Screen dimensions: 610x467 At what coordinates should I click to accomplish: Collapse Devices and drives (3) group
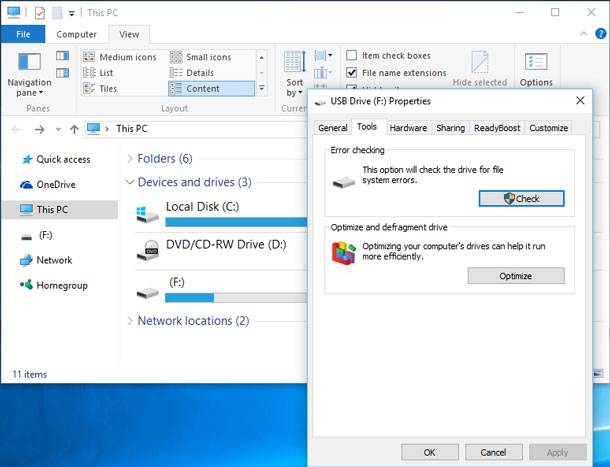130,182
